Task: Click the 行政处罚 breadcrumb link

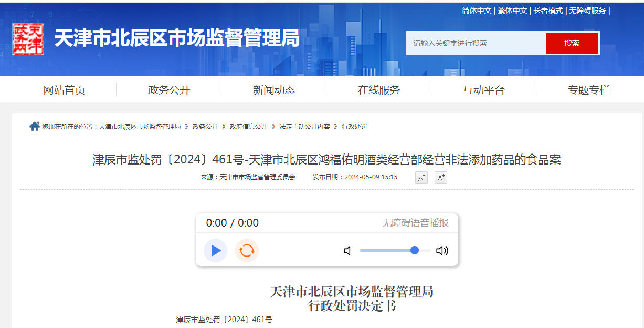Action: (x=354, y=127)
